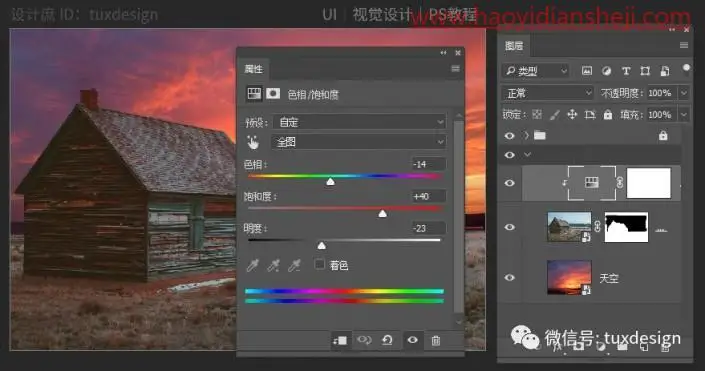This screenshot has width=705, height=371.
Task: Lock transparent pixels icon
Action: (x=537, y=115)
